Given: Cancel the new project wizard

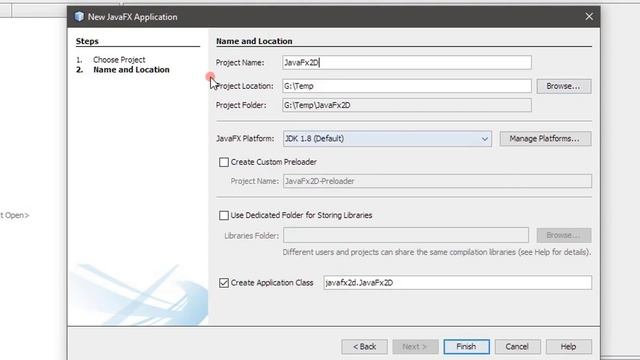Looking at the screenshot, I should (x=518, y=347).
